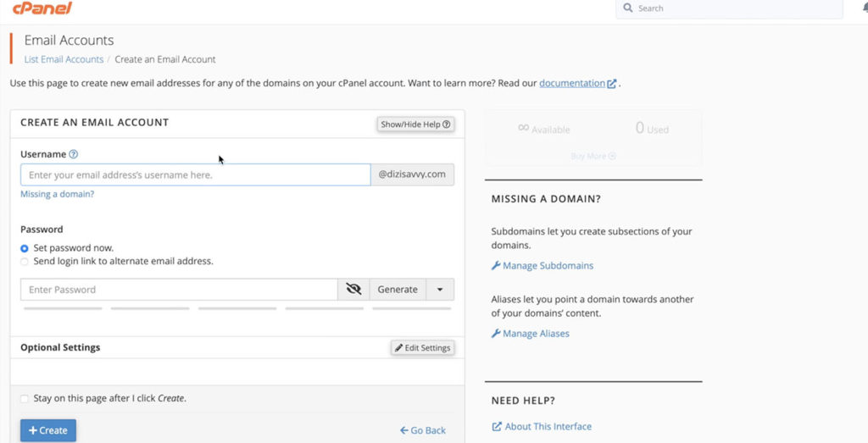This screenshot has height=443, width=868.
Task: Open the Generate password options dropdown arrow
Action: 440,289
